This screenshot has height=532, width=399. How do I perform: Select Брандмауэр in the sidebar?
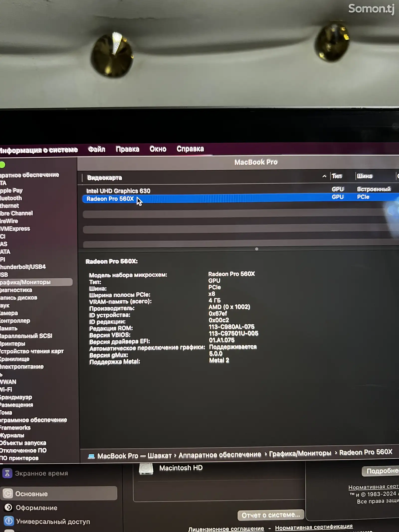pos(16,397)
